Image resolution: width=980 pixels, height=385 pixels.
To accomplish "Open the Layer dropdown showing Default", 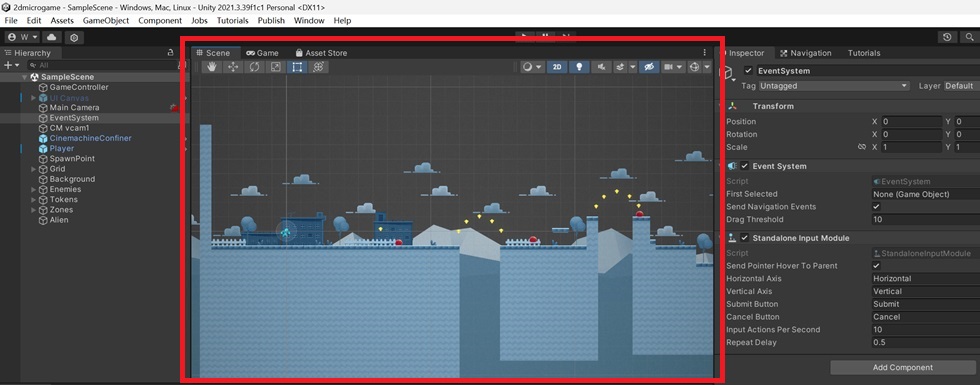I will [x=961, y=86].
